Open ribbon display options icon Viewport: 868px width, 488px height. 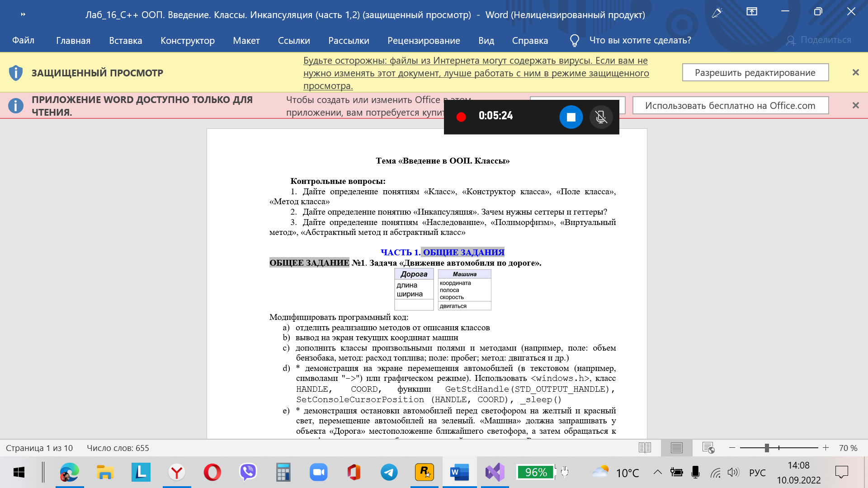click(x=752, y=12)
